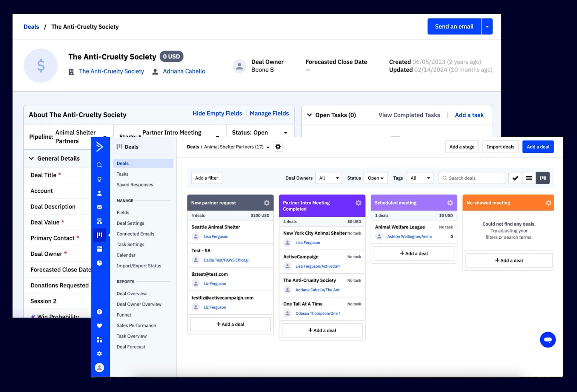Viewport: 577px width, 392px height.
Task: Click the help question mark icon
Action: [99, 312]
